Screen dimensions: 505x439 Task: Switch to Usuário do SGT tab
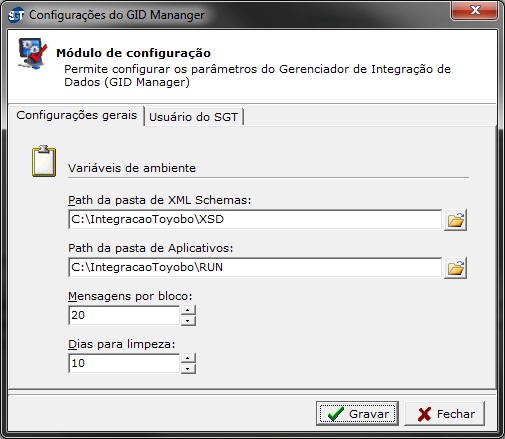click(194, 117)
